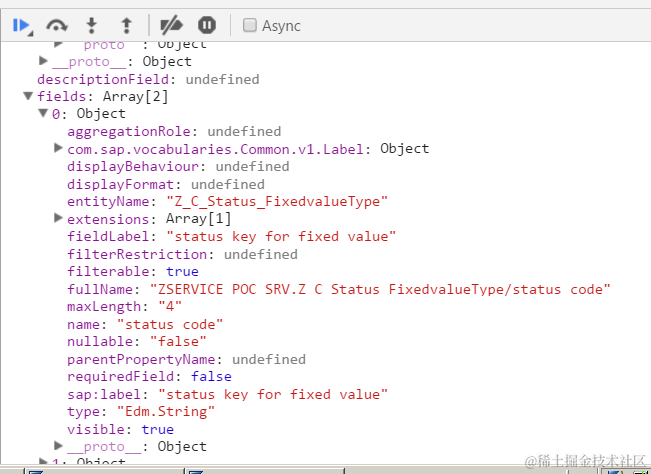This screenshot has height=474, width=651.
Task: Click entityName "Z_C_Status_FixedvalueType" value
Action: coord(277,202)
